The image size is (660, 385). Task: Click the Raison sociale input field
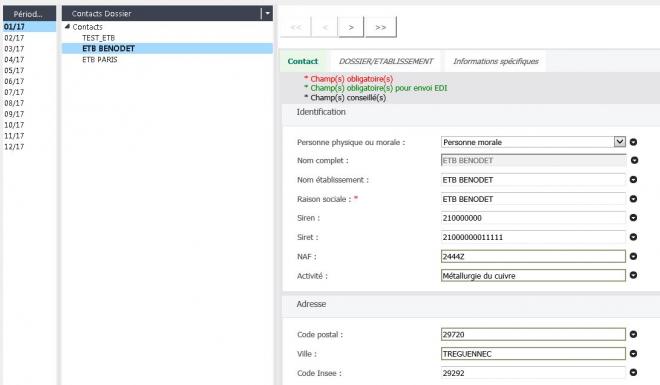point(533,199)
